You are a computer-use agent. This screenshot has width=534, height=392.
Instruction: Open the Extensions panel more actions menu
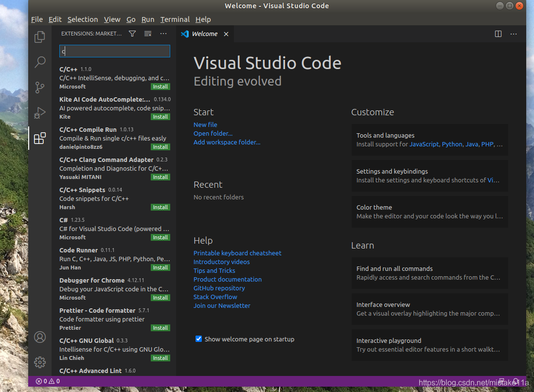[x=163, y=34]
